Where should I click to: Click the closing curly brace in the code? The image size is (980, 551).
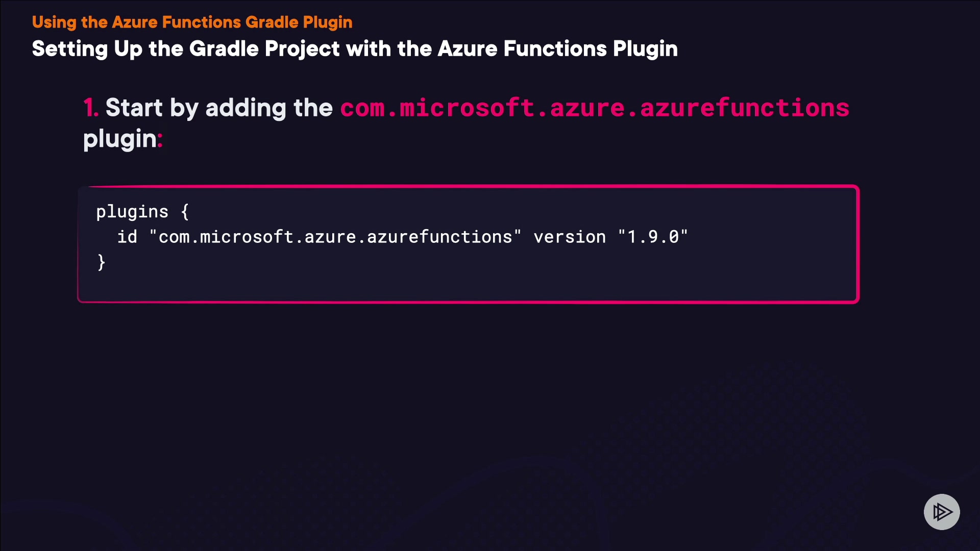click(x=101, y=262)
